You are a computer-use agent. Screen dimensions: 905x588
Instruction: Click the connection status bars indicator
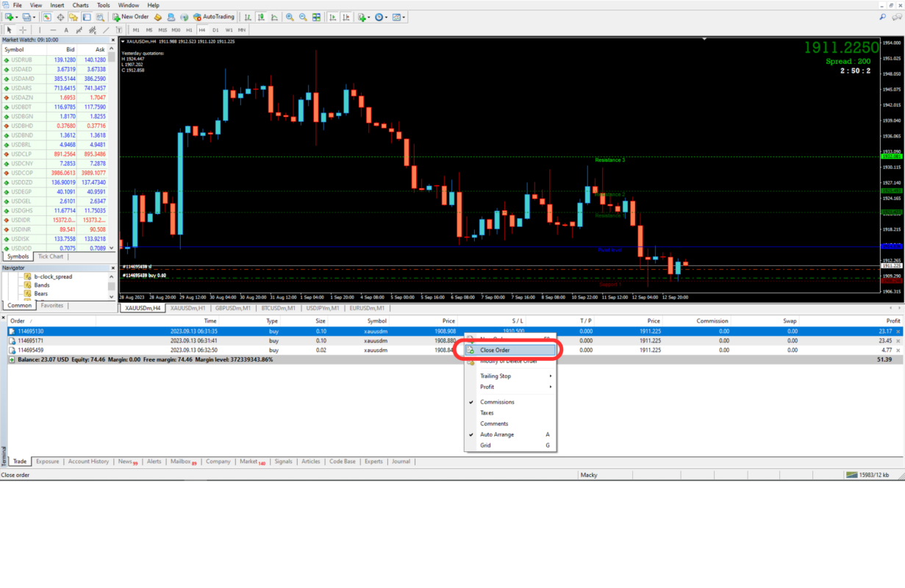pyautogui.click(x=852, y=475)
